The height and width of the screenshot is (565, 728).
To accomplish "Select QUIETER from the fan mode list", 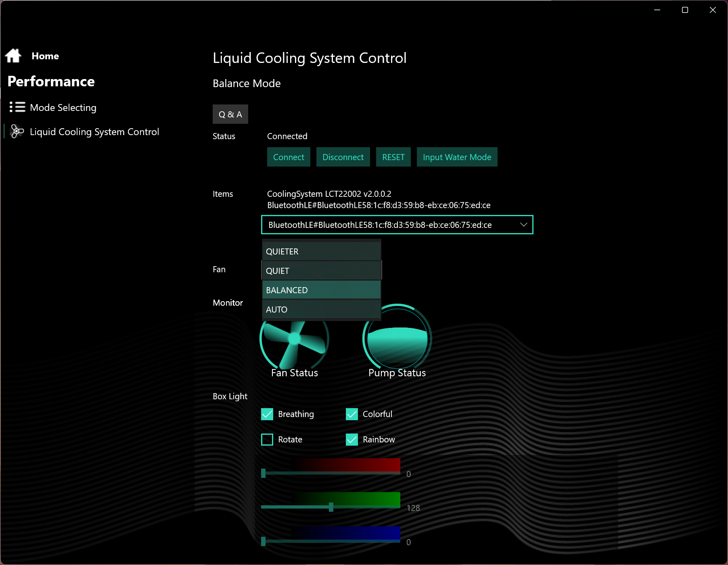I will click(x=321, y=251).
